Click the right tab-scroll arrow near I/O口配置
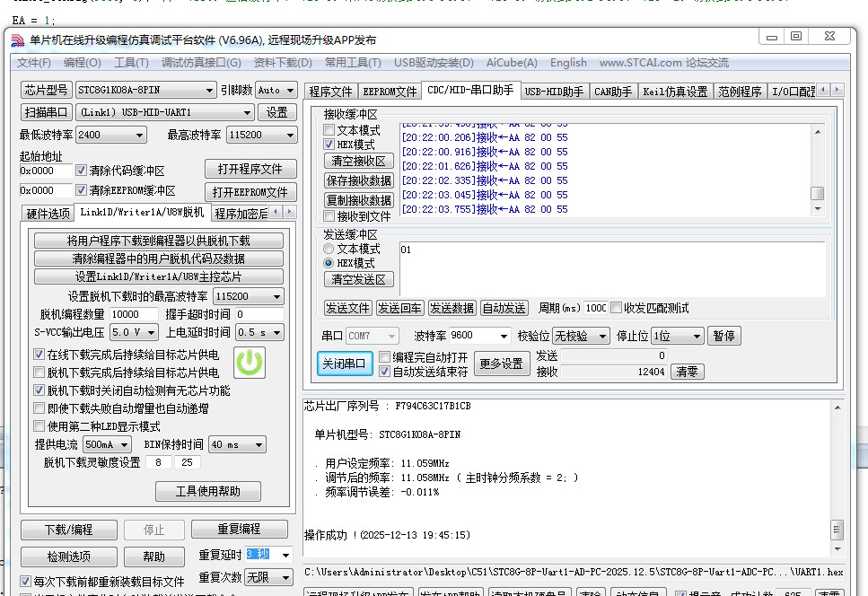Viewport: 868px width, 596px height. click(x=837, y=90)
